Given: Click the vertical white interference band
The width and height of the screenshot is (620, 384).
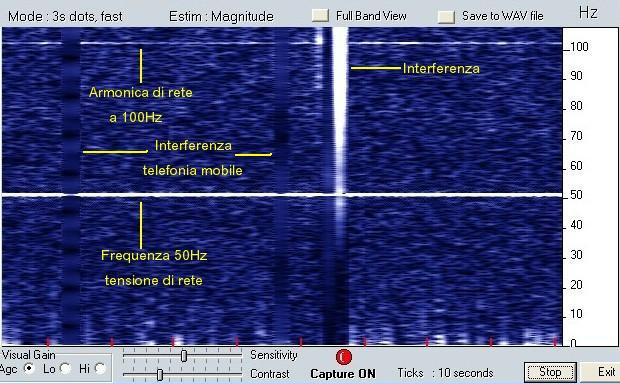Looking at the screenshot, I should pyautogui.click(x=340, y=111).
